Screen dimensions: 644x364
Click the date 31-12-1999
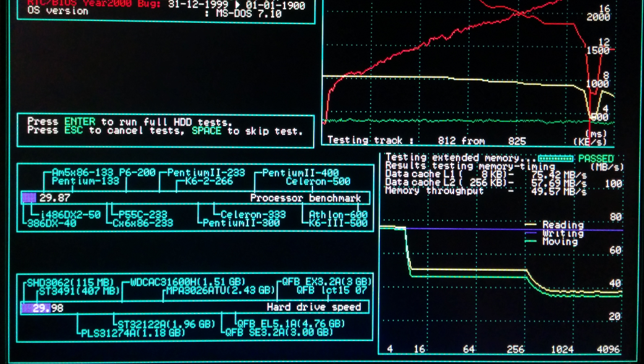[x=198, y=5]
